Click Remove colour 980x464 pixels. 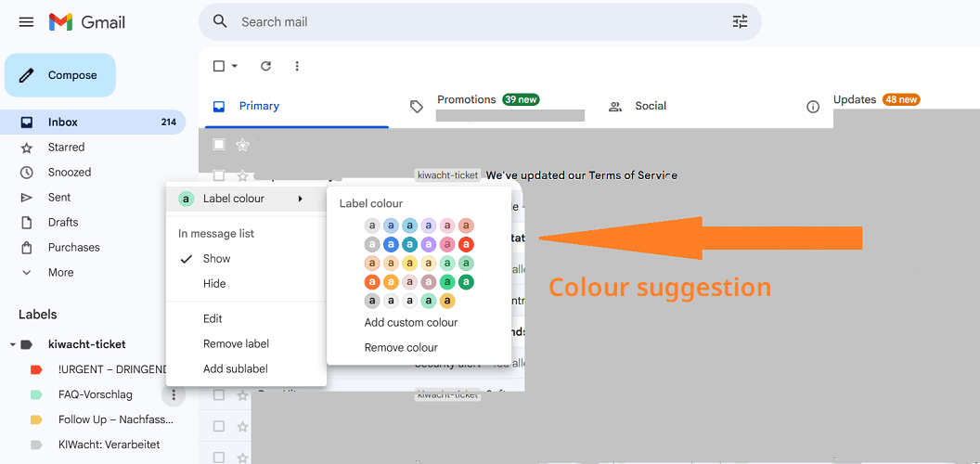tap(401, 348)
